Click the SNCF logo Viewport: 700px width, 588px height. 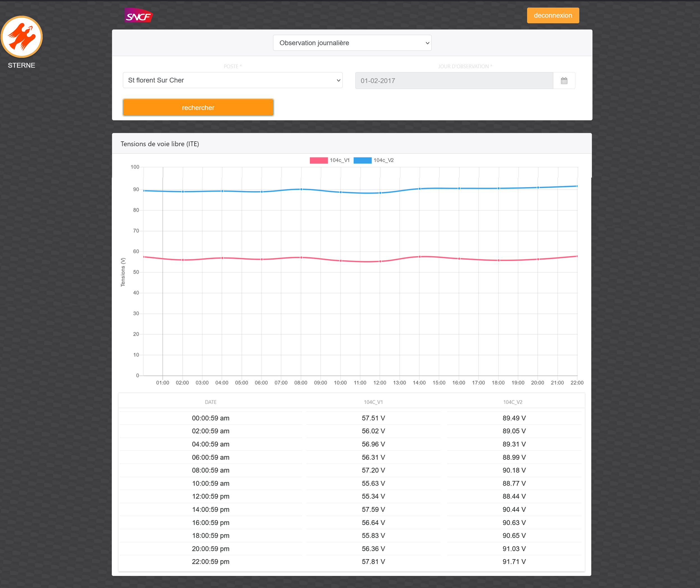[x=138, y=15]
